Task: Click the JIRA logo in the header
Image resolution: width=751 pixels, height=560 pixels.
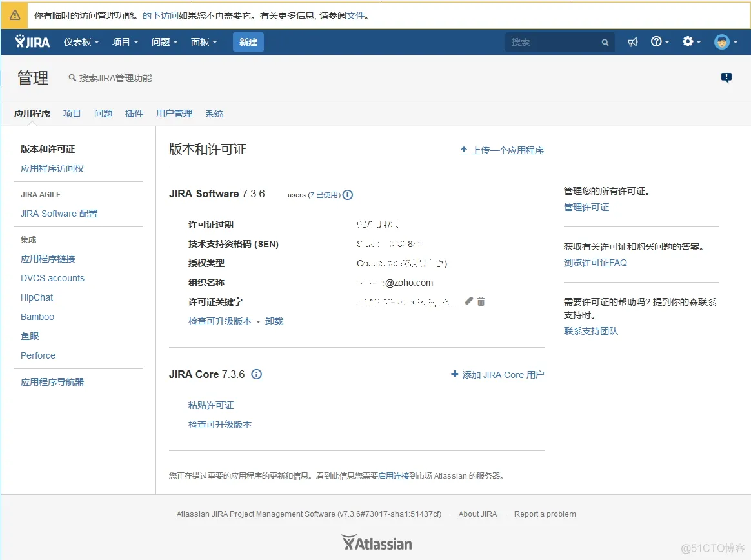Action: (x=32, y=42)
